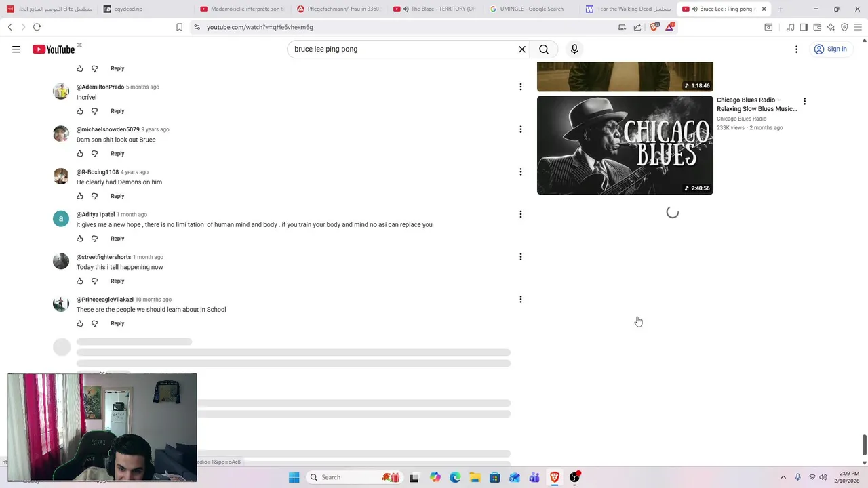This screenshot has height=488, width=868.
Task: Open the Brave Rewards triangle icon
Action: 670,27
